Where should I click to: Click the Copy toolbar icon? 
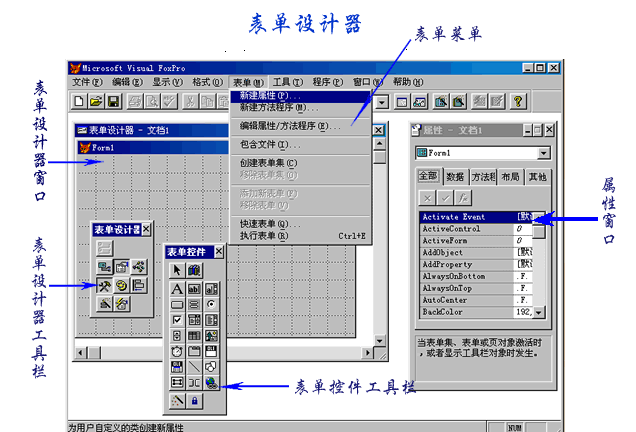[x=208, y=101]
